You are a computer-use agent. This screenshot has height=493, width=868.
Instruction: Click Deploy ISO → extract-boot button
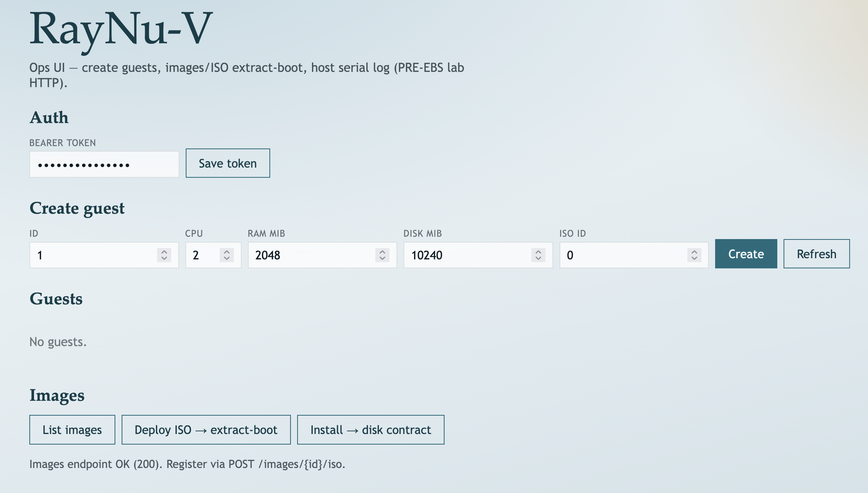(x=206, y=430)
